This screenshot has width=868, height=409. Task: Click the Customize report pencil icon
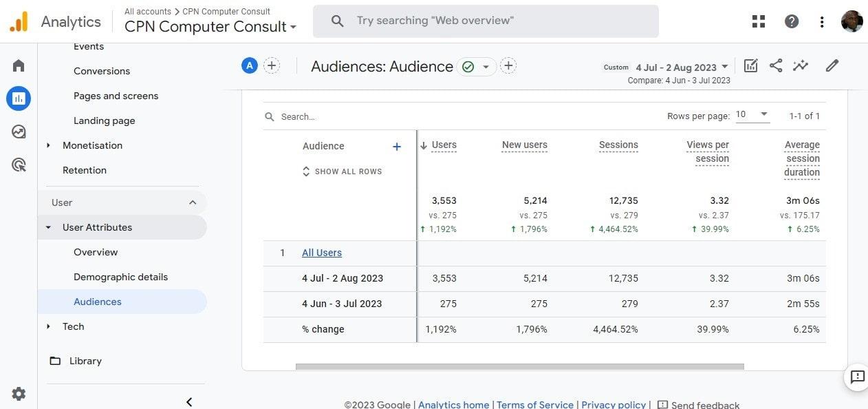pyautogui.click(x=832, y=65)
